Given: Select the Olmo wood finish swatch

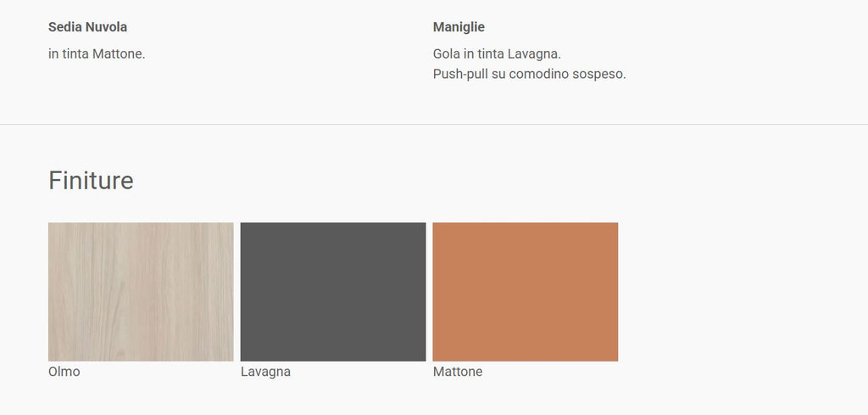Looking at the screenshot, I should coord(141,292).
